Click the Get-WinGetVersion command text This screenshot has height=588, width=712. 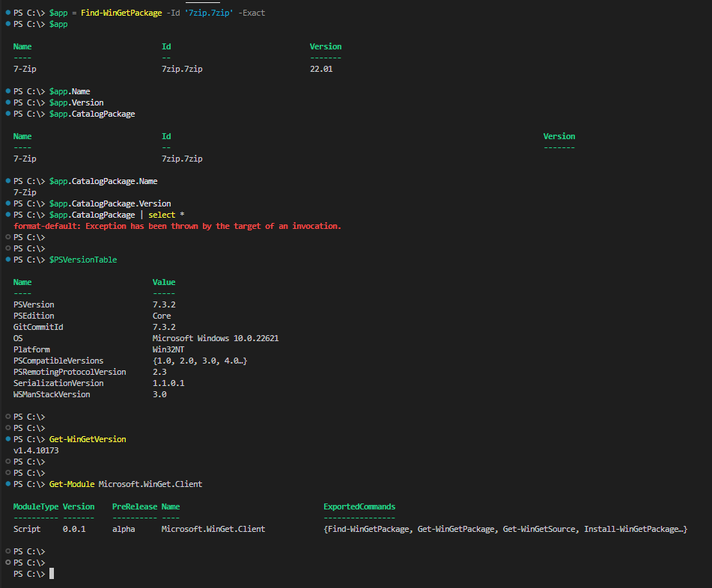coord(88,439)
